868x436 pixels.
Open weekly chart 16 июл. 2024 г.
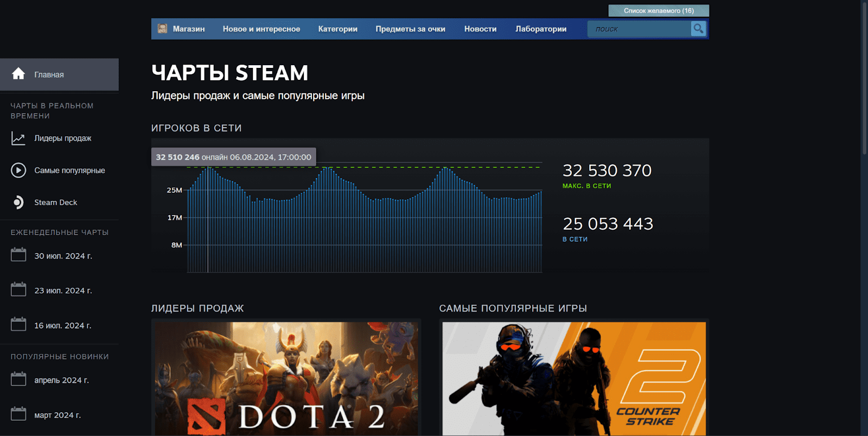[x=62, y=325]
